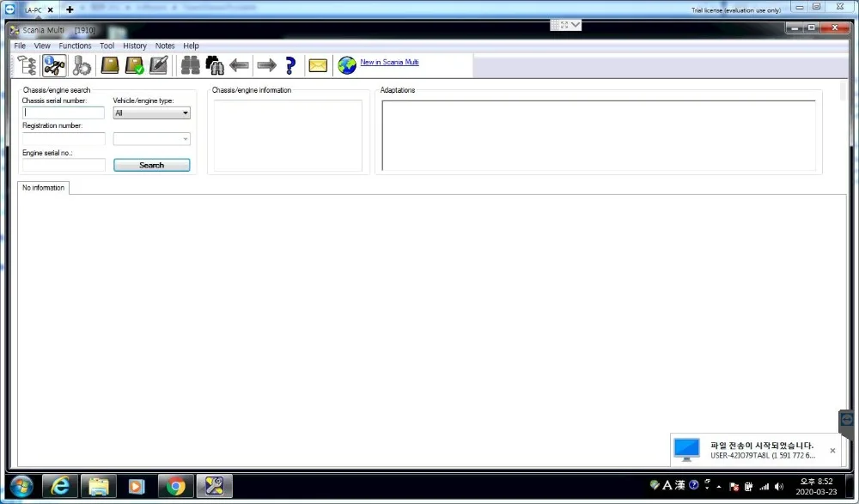Select the No information tab
The image size is (859, 504).
(43, 187)
